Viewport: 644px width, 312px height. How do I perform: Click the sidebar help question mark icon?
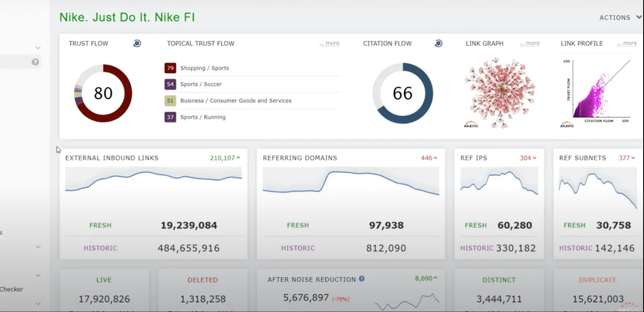click(36, 62)
